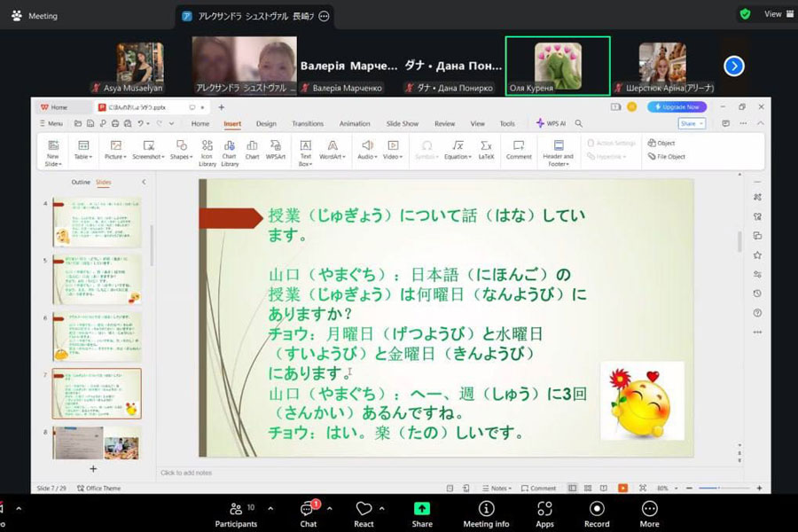The image size is (798, 532).
Task: Insert a Chart into the slide
Action: click(253, 149)
